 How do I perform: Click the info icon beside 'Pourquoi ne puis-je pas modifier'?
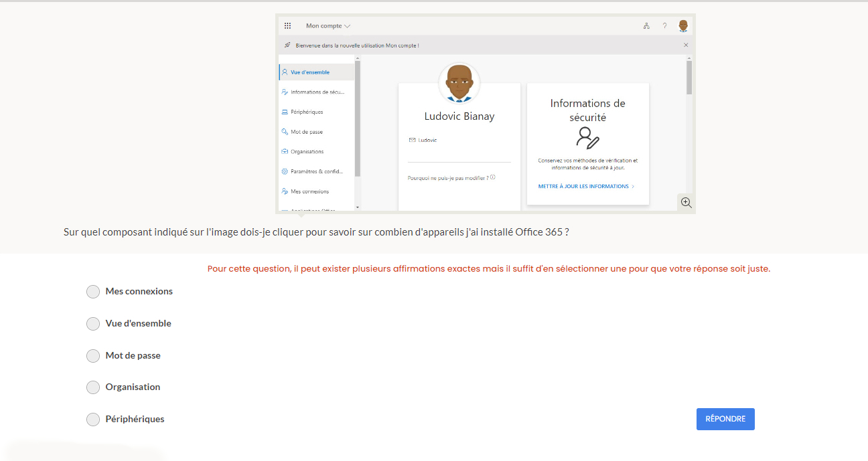(x=492, y=178)
